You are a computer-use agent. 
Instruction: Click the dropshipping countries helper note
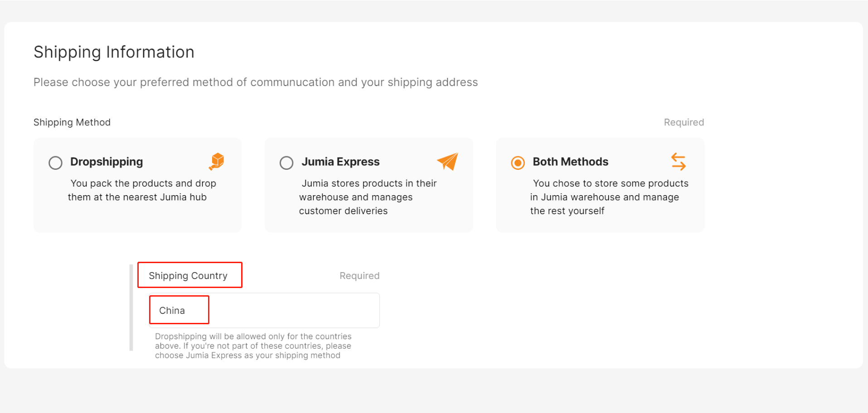253,346
